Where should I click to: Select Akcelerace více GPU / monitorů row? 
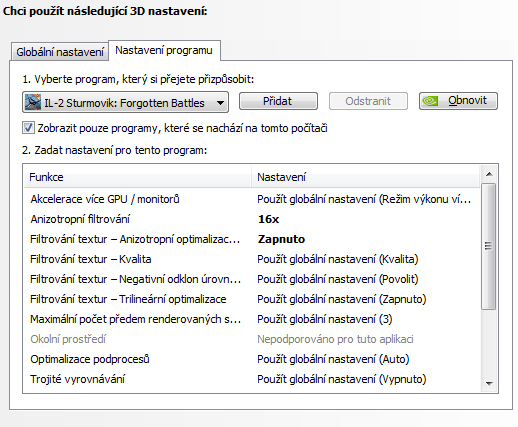(252, 199)
